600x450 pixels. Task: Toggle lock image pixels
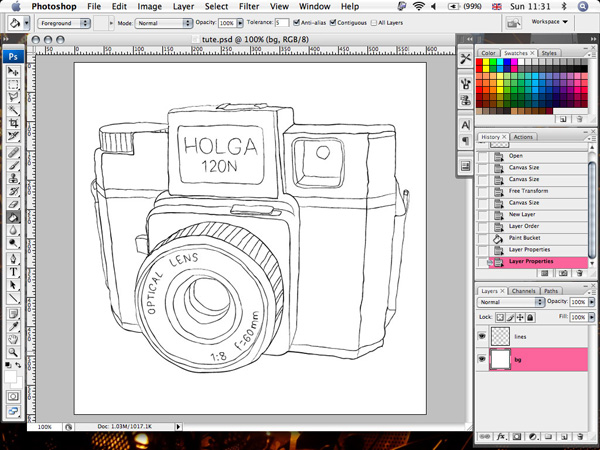[510, 317]
